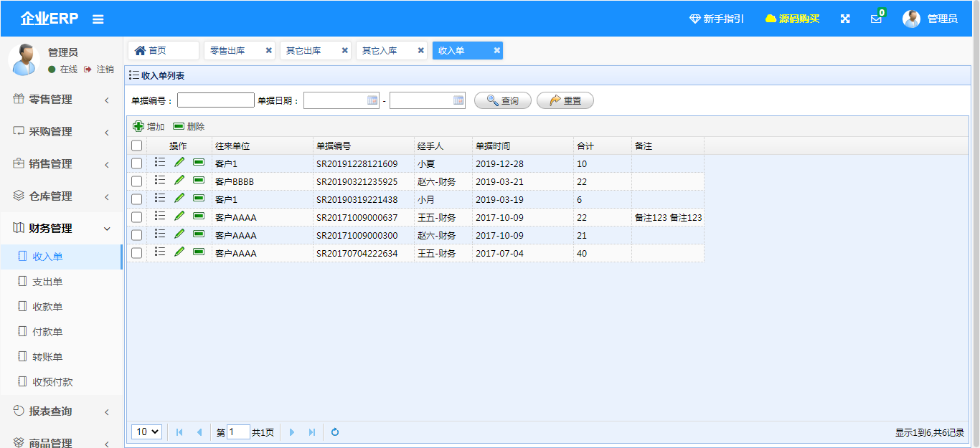Click into the 单据编号 input field
This screenshot has width=980, height=448.
point(215,100)
